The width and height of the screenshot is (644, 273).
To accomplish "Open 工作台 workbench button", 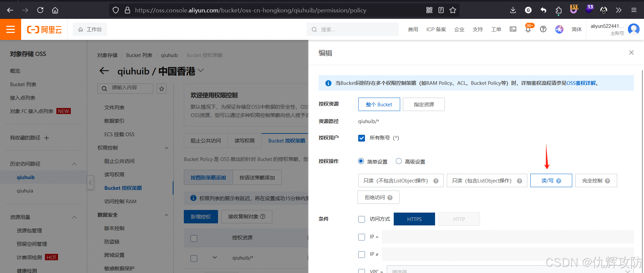I will pos(90,29).
